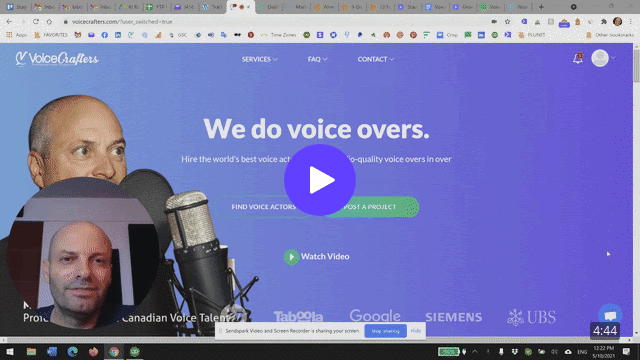Click the circular webcam video overlay

(83, 253)
